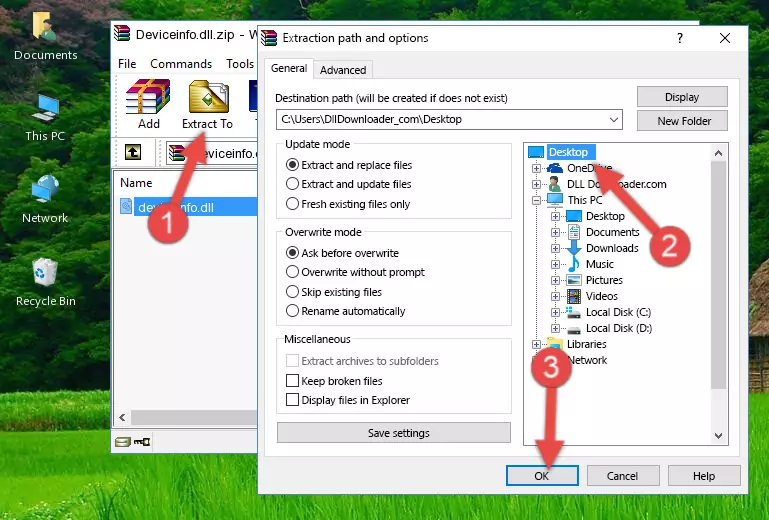
Task: Select the Pictures folder in the tree
Action: click(x=604, y=280)
